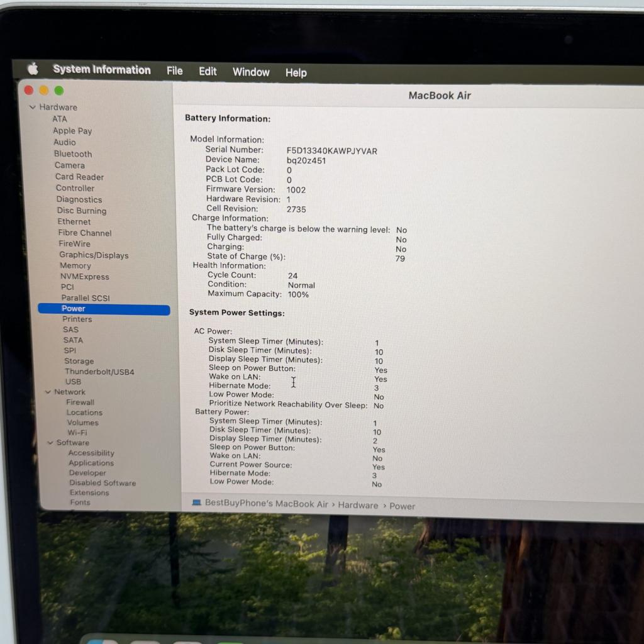
Task: Select Locations under Network
Action: tap(85, 413)
